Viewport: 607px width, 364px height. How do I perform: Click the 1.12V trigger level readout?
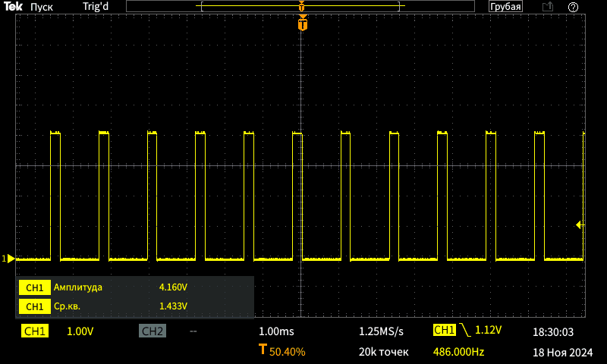(x=488, y=330)
